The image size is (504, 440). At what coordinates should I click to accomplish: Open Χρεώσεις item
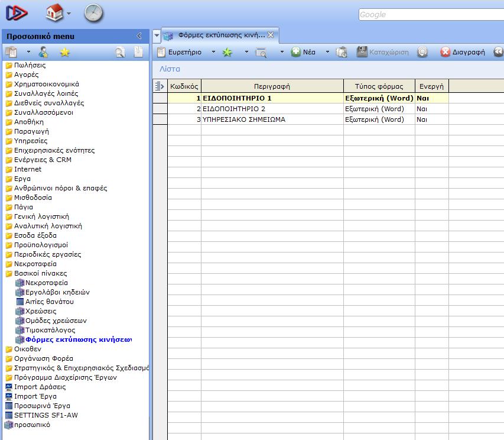tap(36, 311)
